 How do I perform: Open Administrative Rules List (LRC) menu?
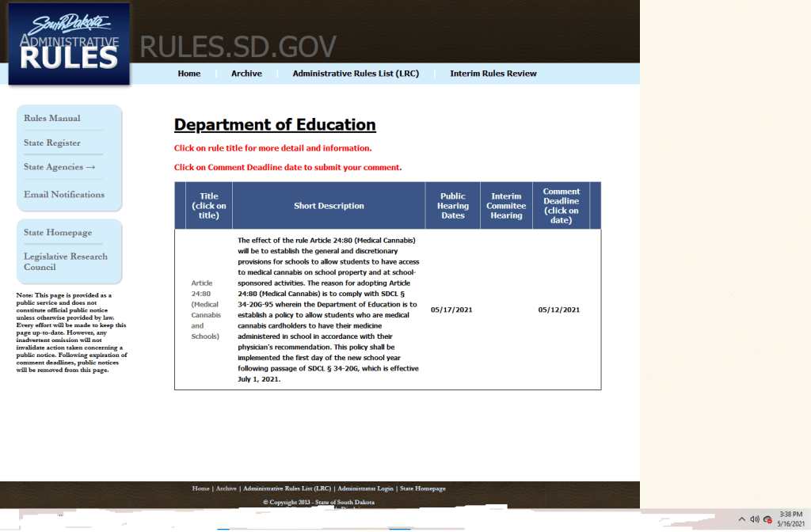[356, 73]
